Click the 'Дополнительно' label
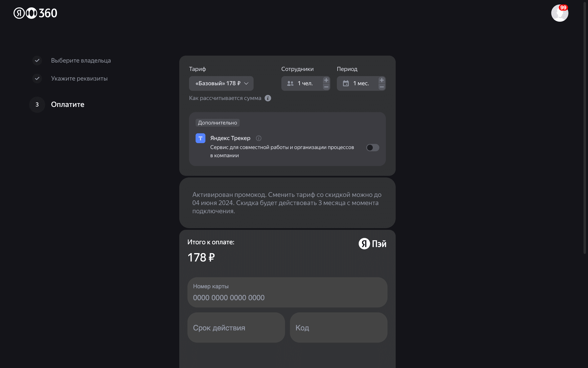 (x=217, y=123)
